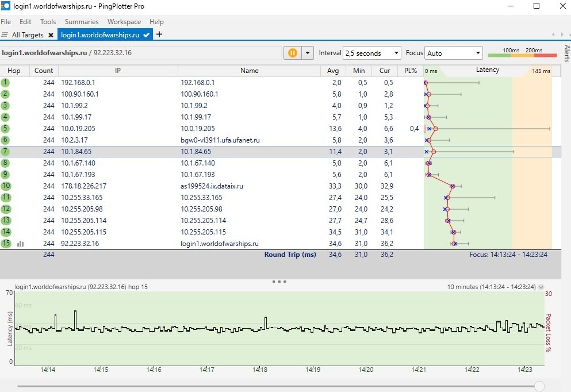Open the Focus Auto dropdown

click(453, 53)
